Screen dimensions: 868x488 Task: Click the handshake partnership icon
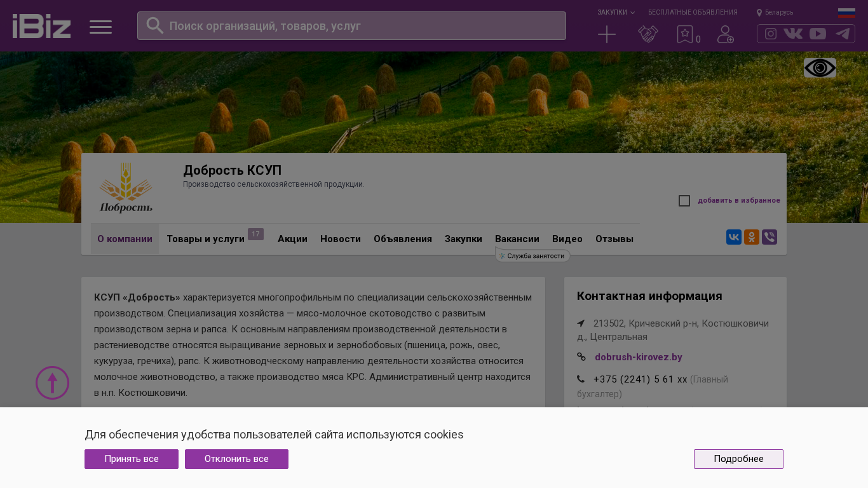pos(648,34)
